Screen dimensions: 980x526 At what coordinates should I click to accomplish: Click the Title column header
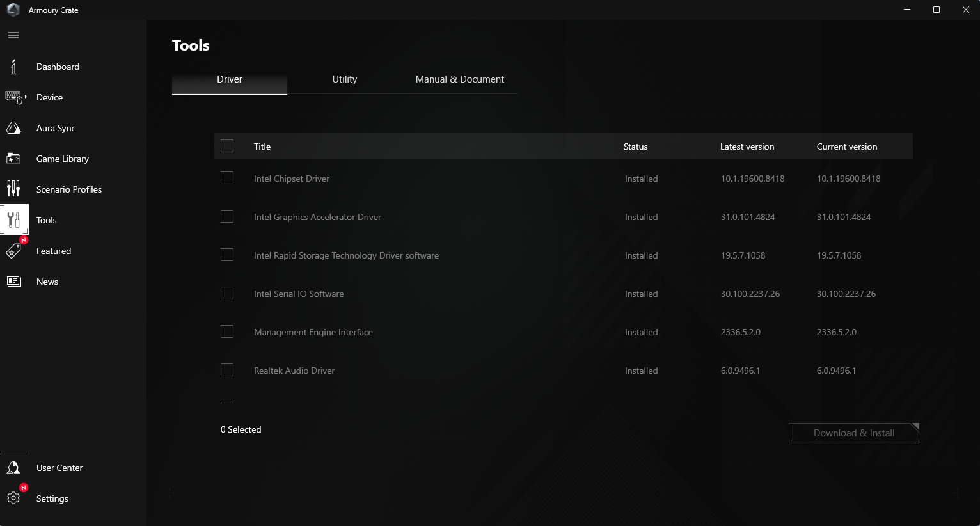click(x=262, y=147)
